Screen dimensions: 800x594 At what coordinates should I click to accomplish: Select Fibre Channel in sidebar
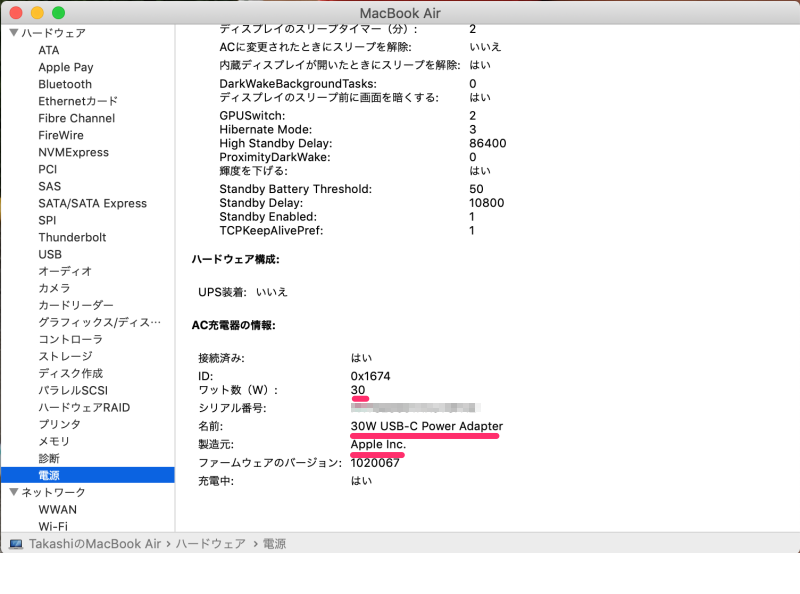click(77, 118)
